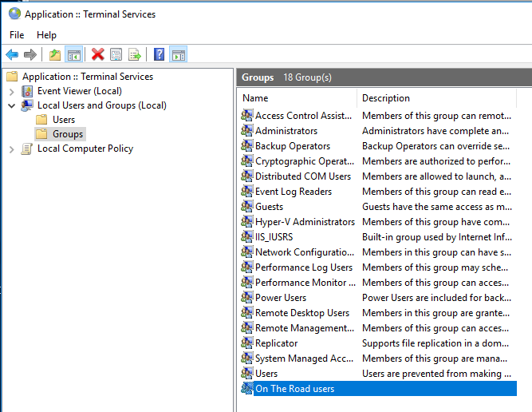Sort groups by the Name column header
The width and height of the screenshot is (532, 412).
tap(297, 98)
